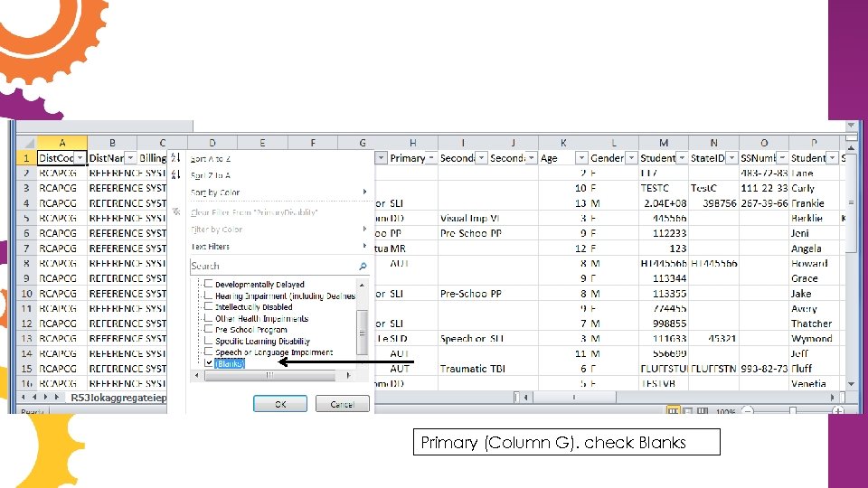868x488 pixels.
Task: Click the cell containing 'TESTC'
Action: click(663, 188)
